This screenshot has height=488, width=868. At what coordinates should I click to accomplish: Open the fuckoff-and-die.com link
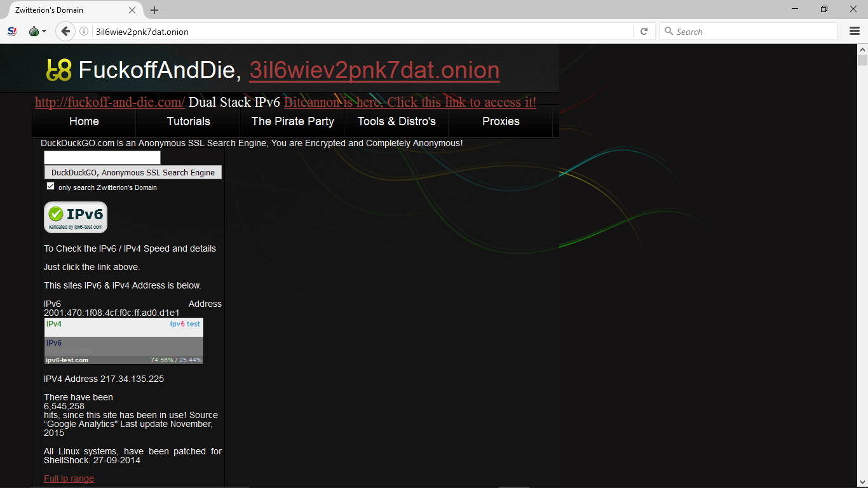pyautogui.click(x=110, y=102)
